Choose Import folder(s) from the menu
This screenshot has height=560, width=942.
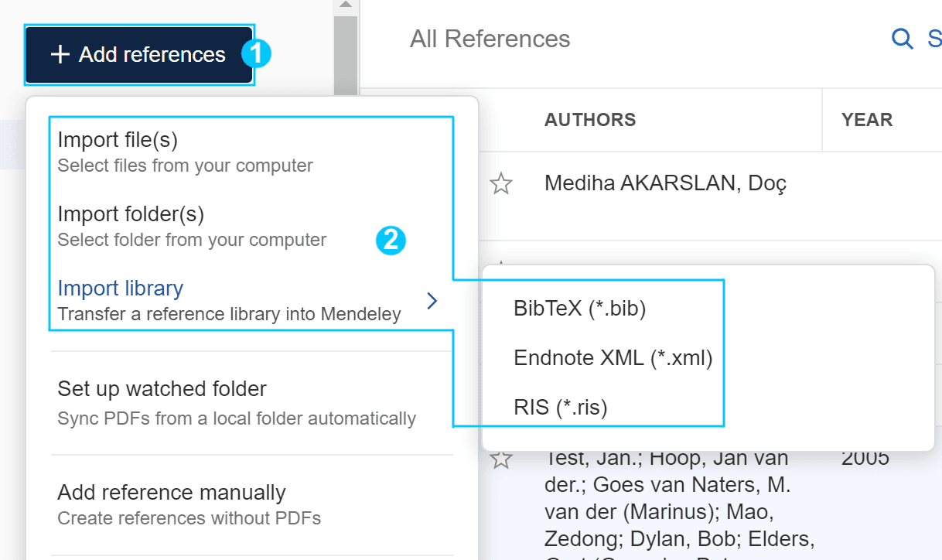pyautogui.click(x=251, y=226)
